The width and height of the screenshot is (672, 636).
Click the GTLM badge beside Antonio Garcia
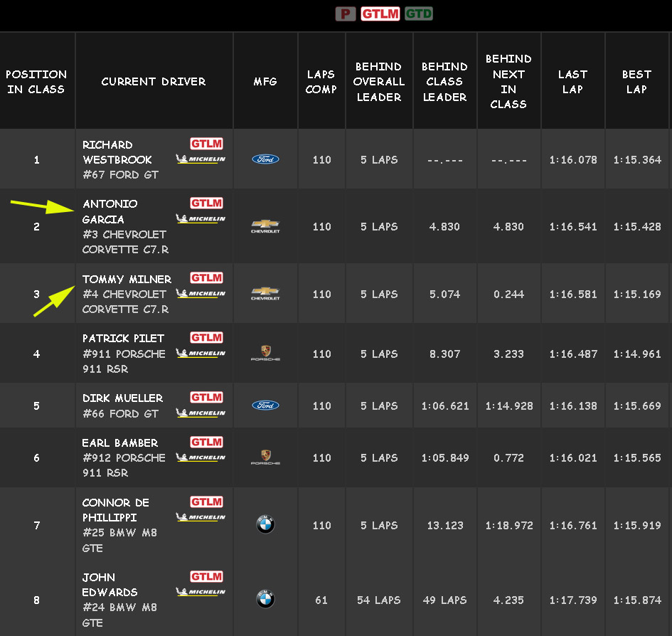[206, 203]
